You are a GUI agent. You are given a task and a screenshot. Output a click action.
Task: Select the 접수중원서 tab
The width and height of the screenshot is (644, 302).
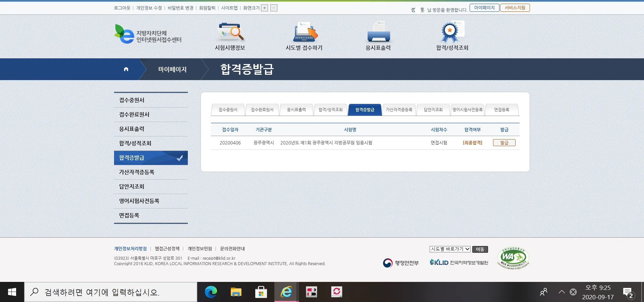coord(228,110)
